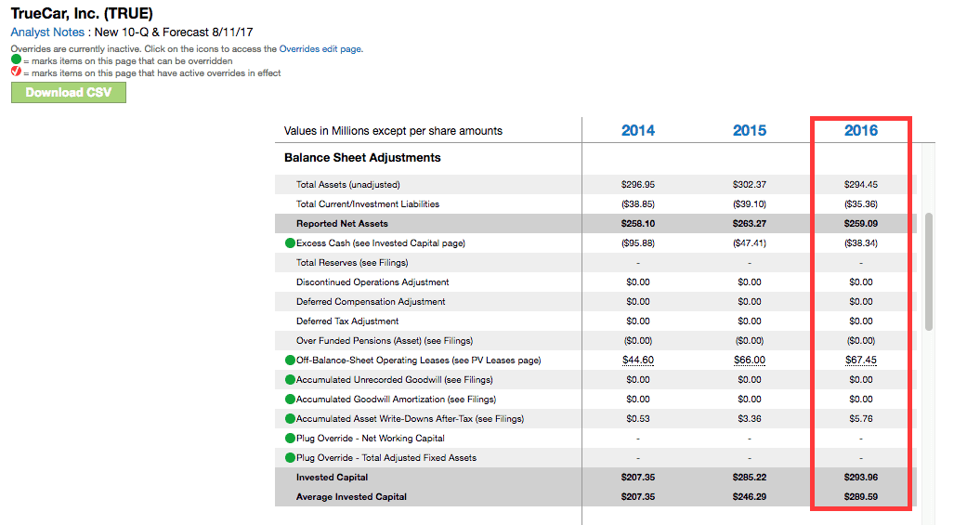Select the 2016 column header
Image resolution: width=980 pixels, height=525 pixels.
(x=860, y=131)
